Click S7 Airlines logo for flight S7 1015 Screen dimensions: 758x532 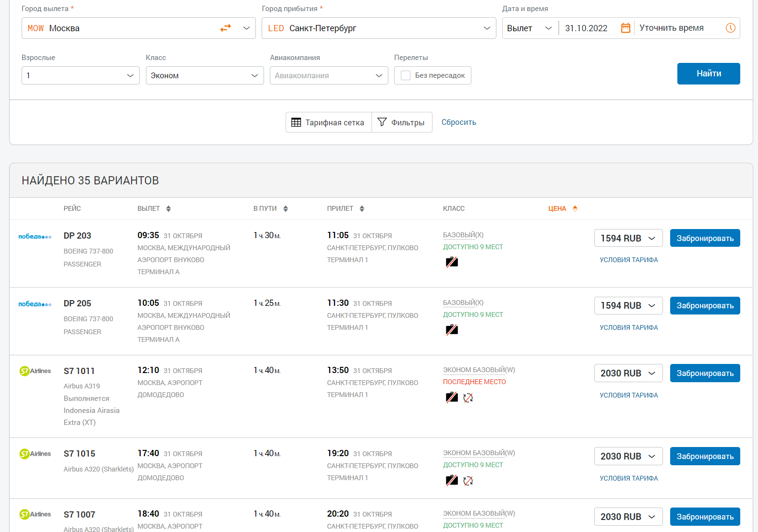pos(35,454)
